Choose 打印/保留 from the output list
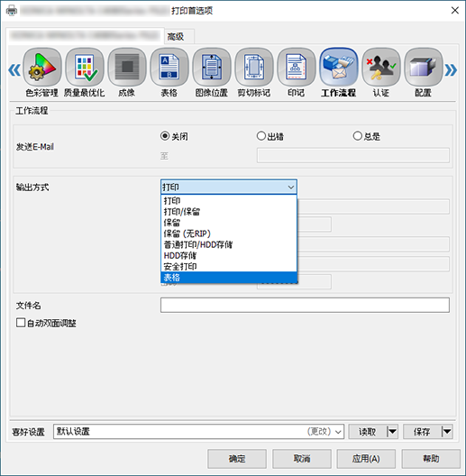The width and height of the screenshot is (466, 476). point(229,212)
